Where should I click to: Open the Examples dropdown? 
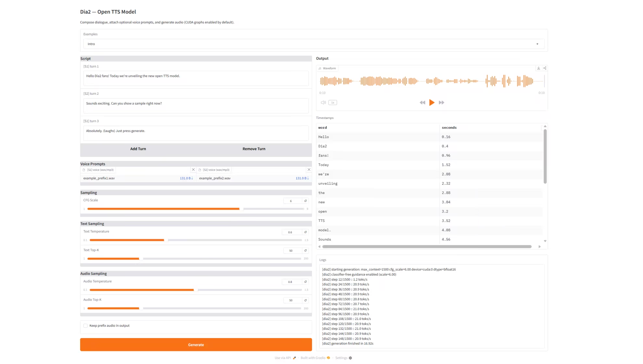coord(313,44)
